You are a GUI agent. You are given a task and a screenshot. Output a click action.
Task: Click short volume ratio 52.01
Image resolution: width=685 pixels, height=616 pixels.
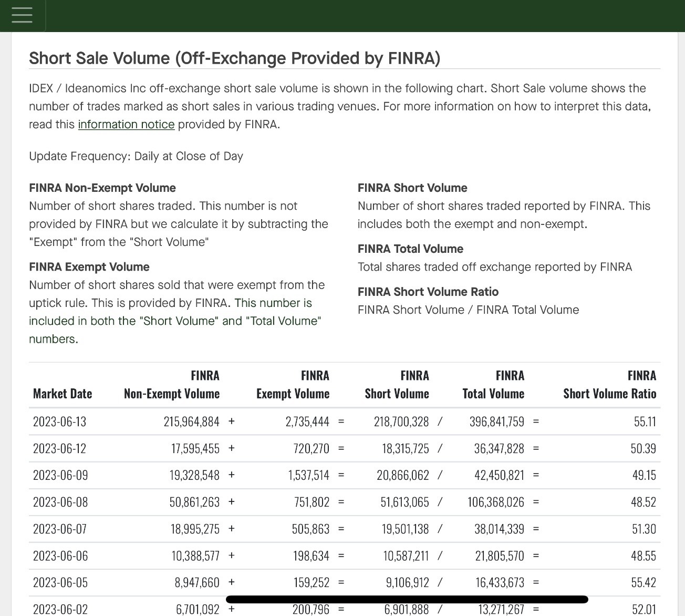[x=644, y=610]
